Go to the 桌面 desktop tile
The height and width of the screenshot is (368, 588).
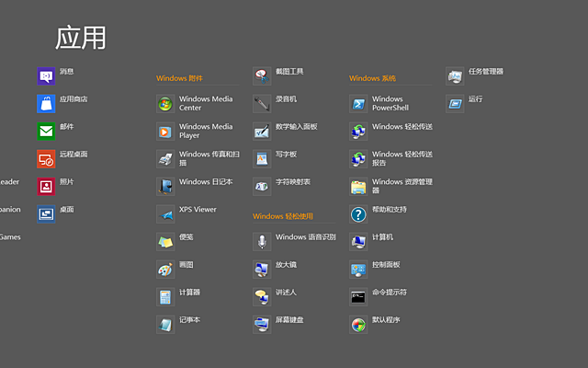(55, 214)
